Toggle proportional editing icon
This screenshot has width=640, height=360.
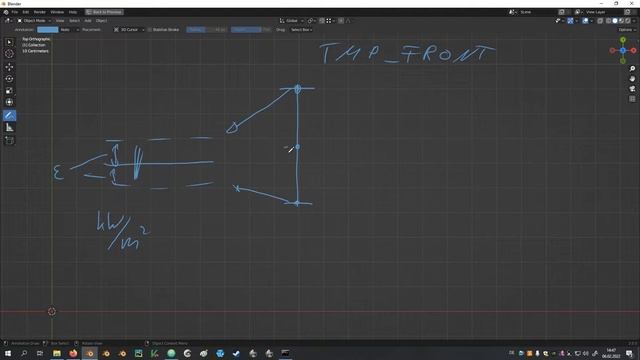[341, 20]
